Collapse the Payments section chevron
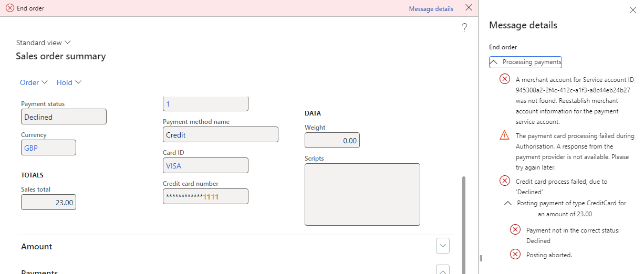 pos(443,270)
